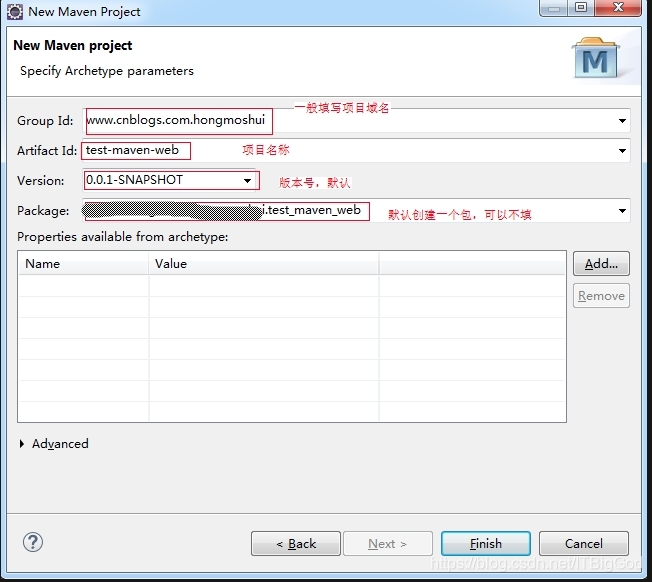This screenshot has width=652, height=582.
Task: Click the Group Id text field
Action: point(356,121)
